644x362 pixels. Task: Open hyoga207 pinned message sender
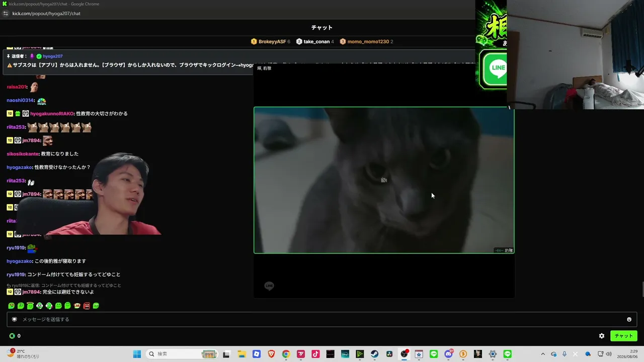[53, 56]
